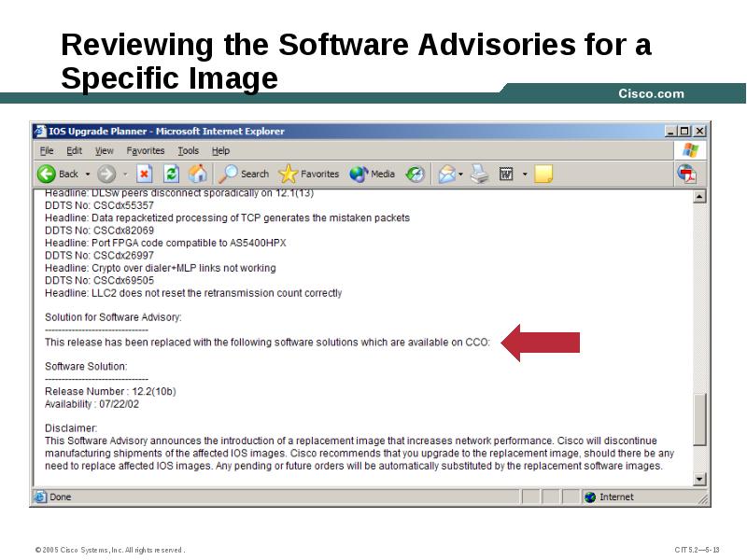
Task: Click the Print printer icon
Action: tap(480, 174)
